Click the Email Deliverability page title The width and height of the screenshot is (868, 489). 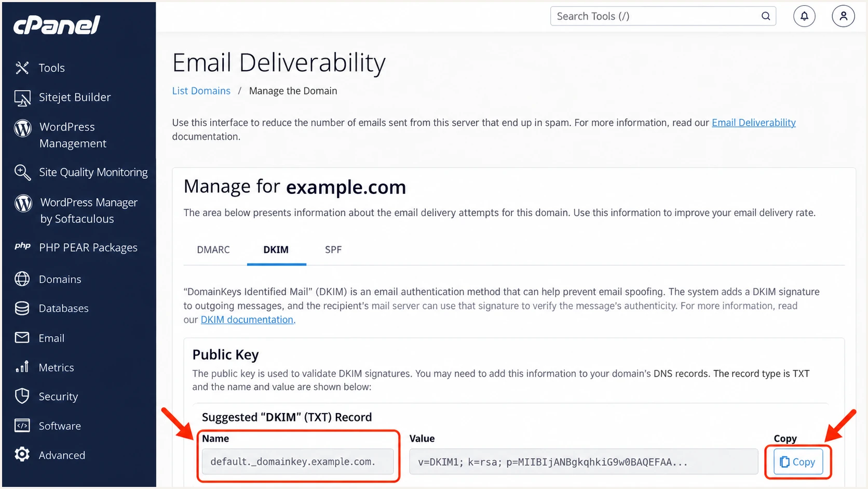[279, 63]
